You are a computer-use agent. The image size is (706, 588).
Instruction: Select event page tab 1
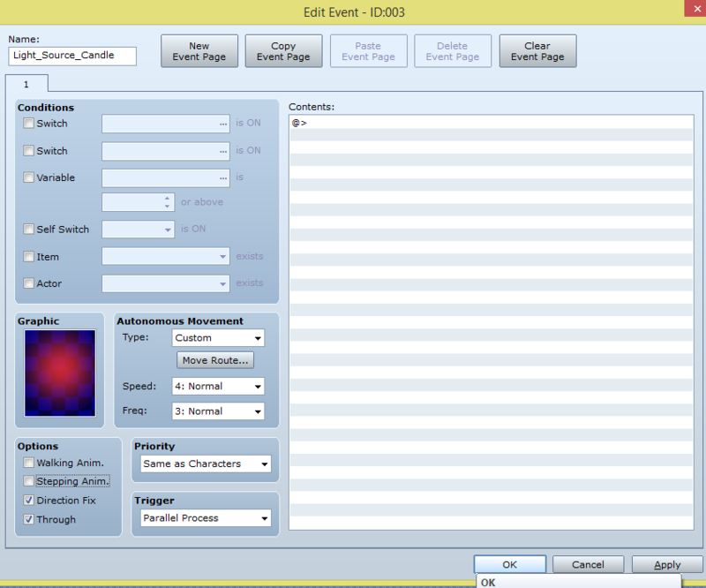point(26,84)
